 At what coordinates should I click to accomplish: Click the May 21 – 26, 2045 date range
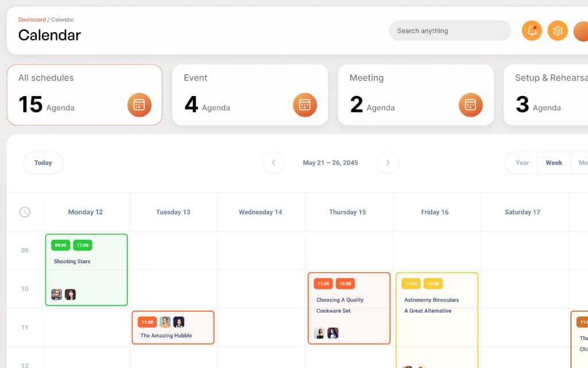(x=330, y=163)
